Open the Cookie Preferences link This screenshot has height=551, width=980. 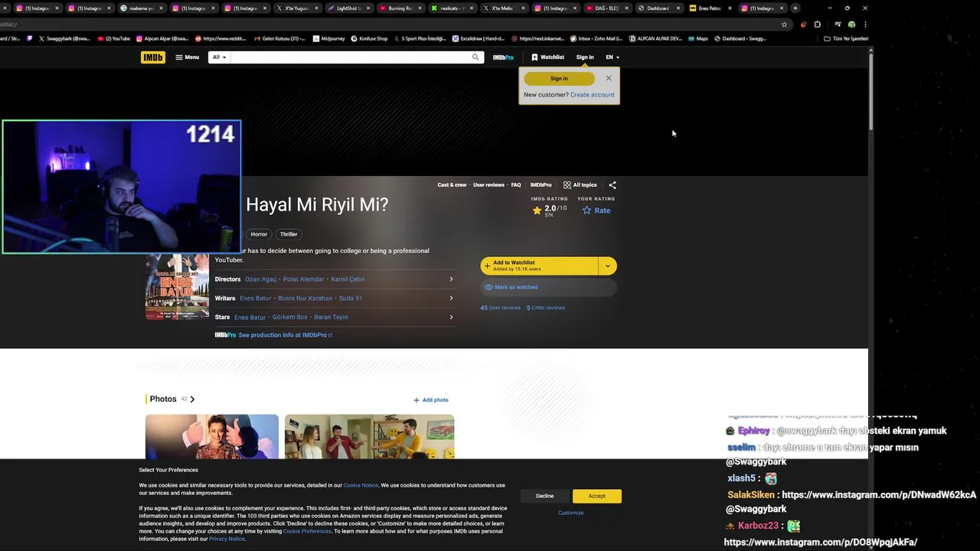(x=307, y=531)
